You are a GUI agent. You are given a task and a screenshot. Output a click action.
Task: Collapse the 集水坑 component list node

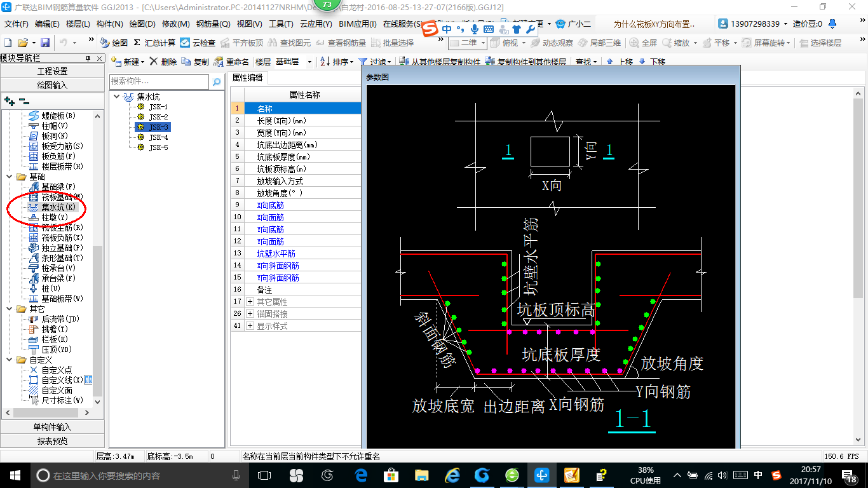click(x=118, y=97)
